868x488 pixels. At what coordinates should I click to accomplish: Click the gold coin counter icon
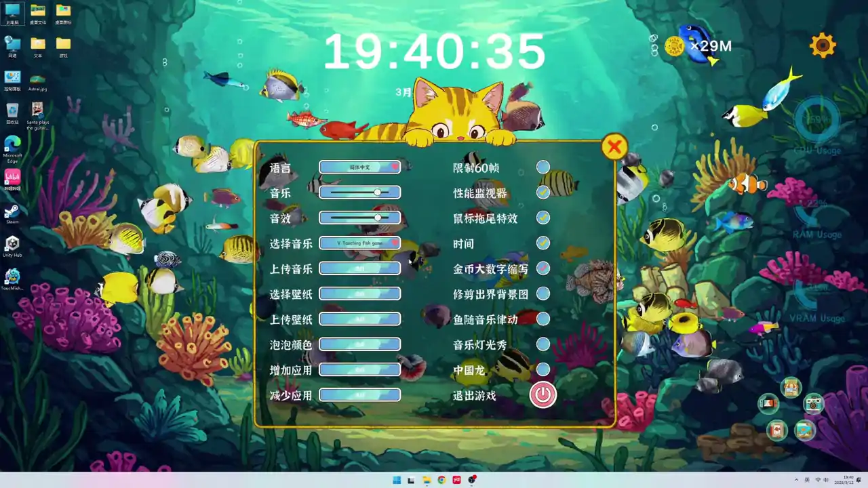(x=675, y=46)
